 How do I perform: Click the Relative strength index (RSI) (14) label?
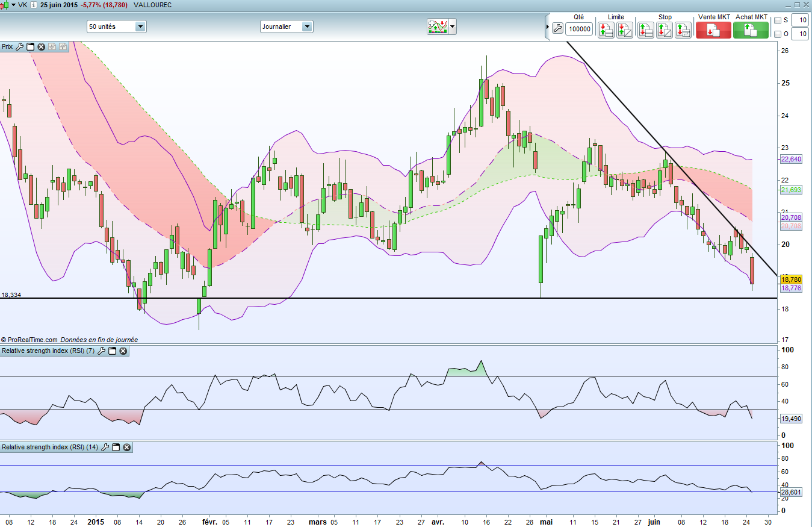[50, 447]
